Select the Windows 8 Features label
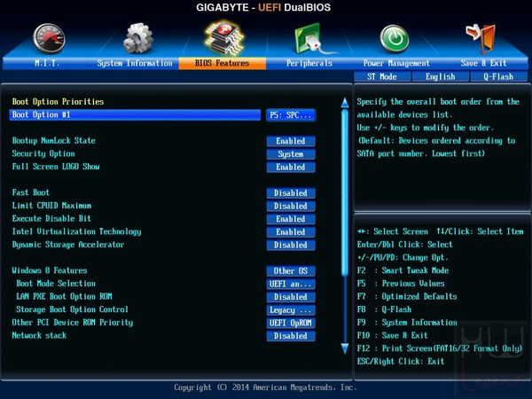Viewport: 532px width, 399px height. coord(50,270)
